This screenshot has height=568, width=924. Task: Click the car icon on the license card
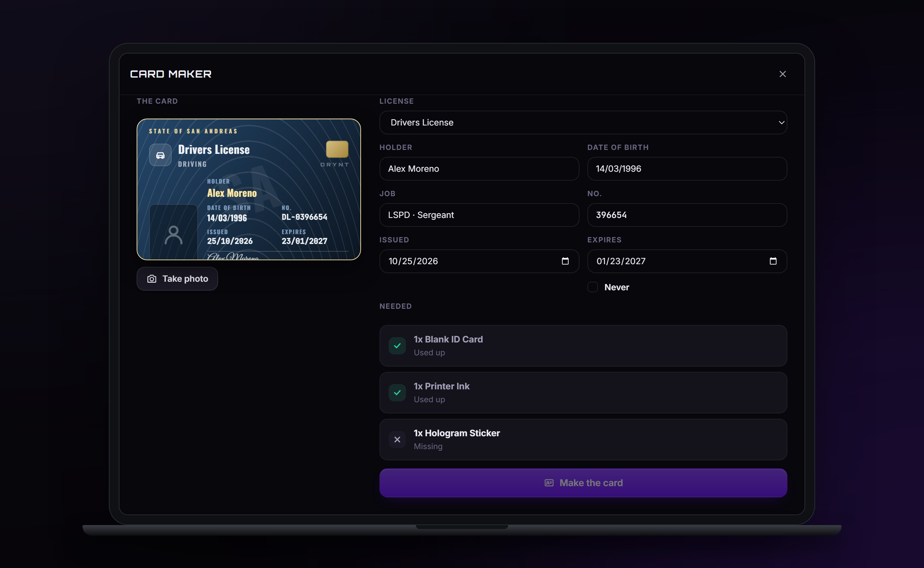[x=160, y=155]
